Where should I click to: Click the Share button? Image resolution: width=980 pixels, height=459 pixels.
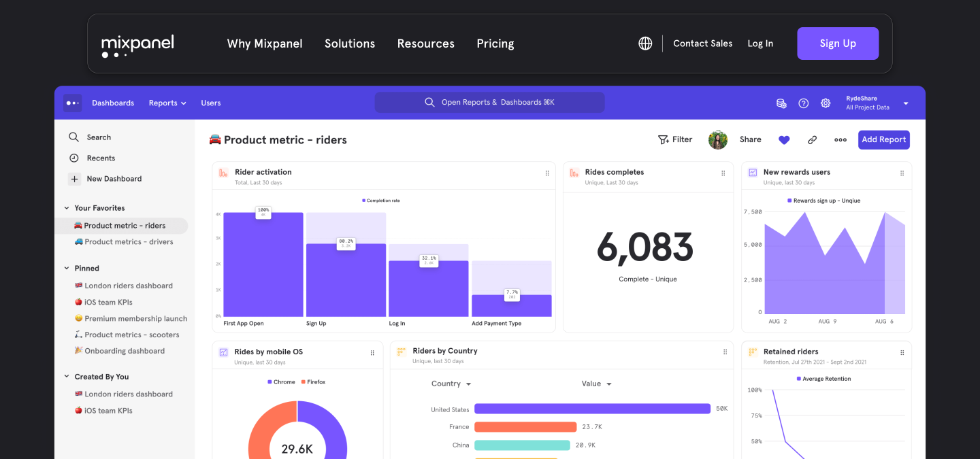click(x=751, y=140)
